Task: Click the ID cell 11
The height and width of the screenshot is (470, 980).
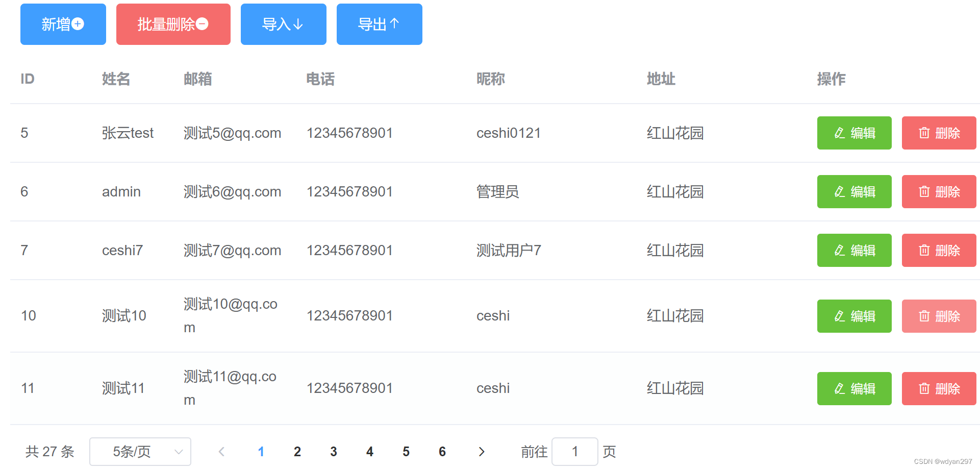Action: click(x=28, y=388)
